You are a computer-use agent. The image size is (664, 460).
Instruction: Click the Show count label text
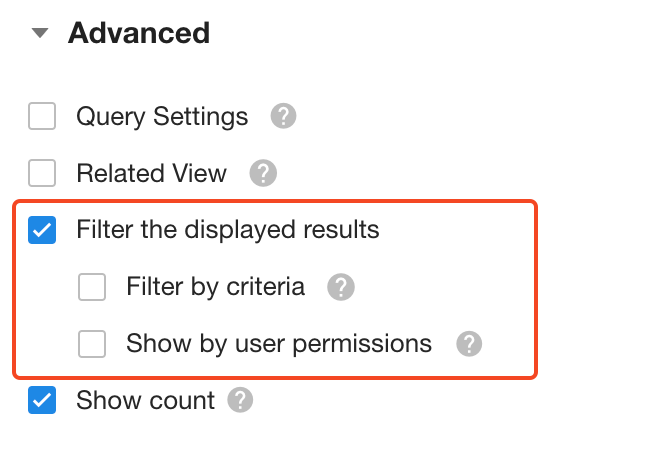[145, 402]
